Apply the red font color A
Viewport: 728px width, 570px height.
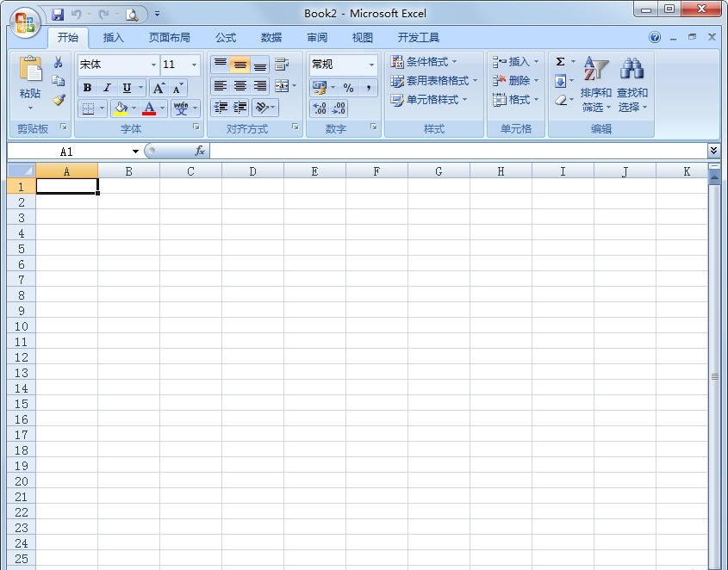(x=149, y=108)
